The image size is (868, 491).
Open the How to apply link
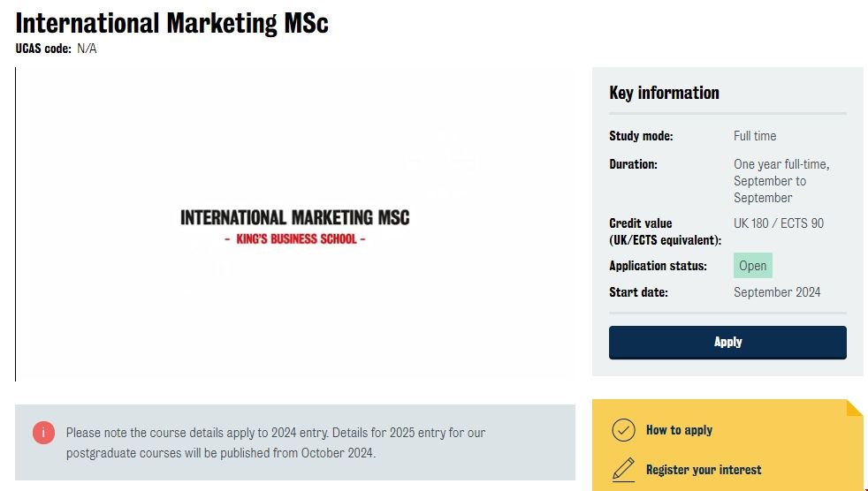(679, 430)
